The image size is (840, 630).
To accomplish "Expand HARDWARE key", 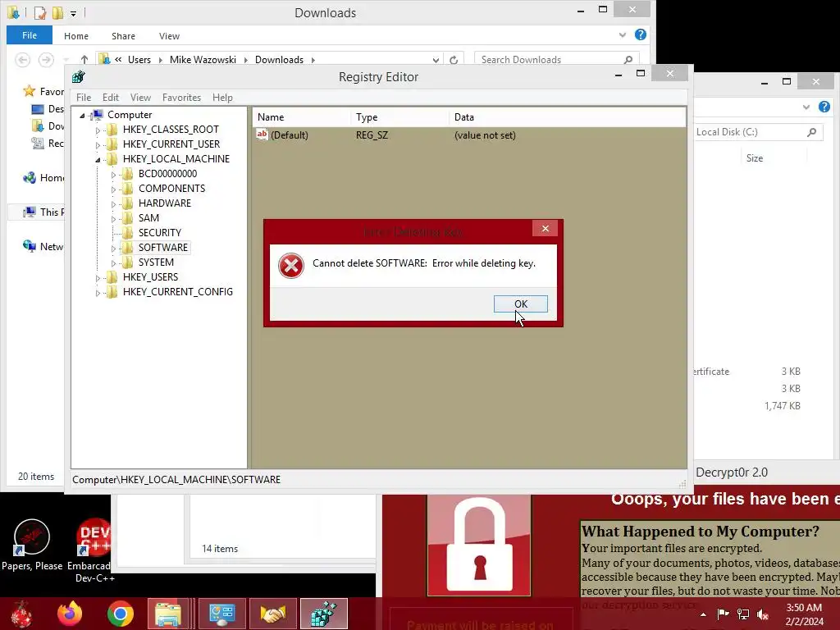I will (113, 204).
